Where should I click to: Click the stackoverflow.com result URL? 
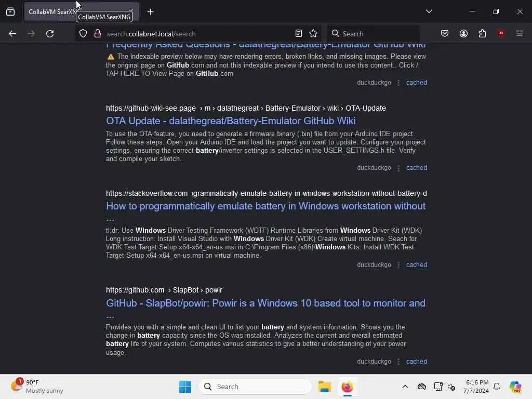[x=267, y=193]
